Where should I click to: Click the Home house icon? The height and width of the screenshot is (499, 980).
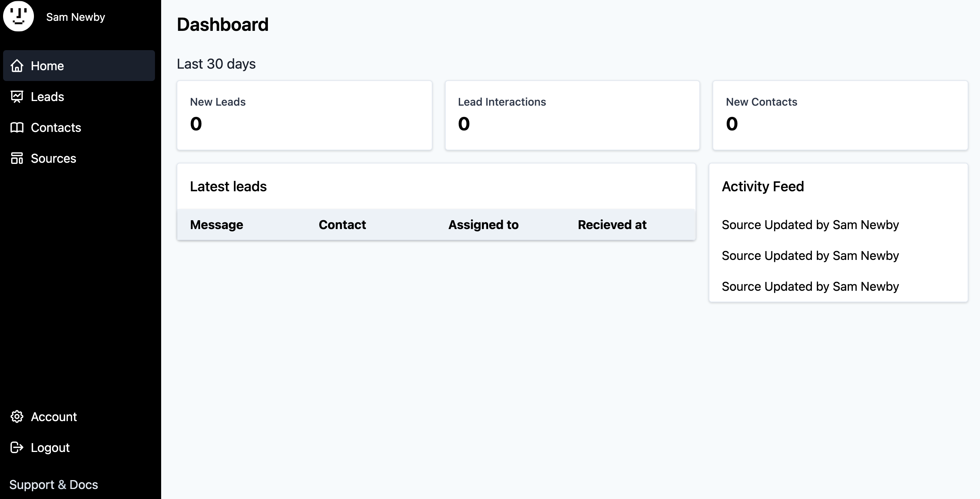(x=17, y=66)
